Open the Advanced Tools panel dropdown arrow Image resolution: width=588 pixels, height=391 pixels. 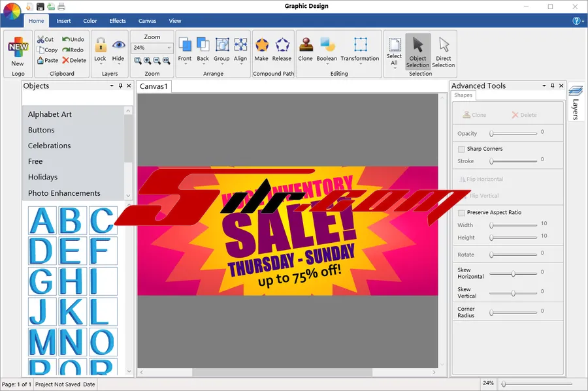[544, 86]
